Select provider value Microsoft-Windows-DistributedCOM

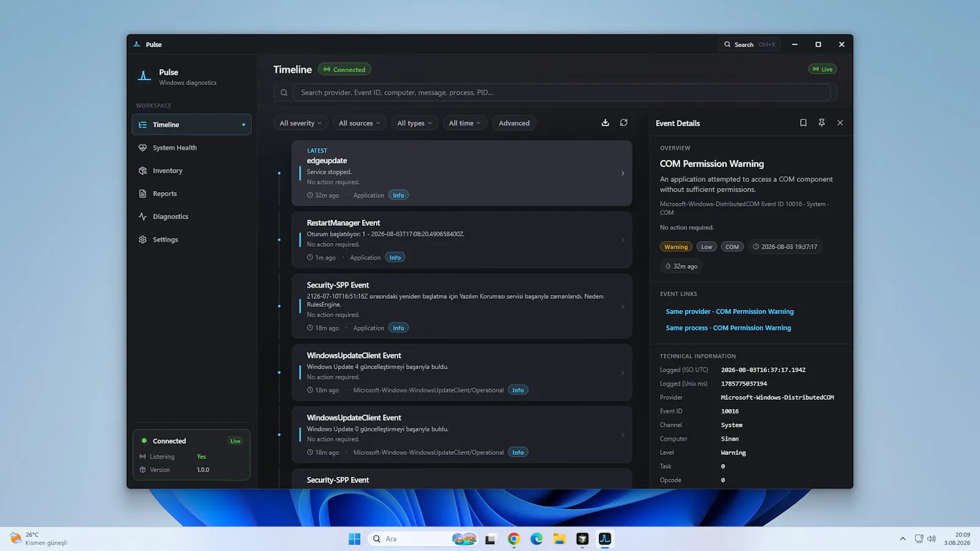click(x=777, y=397)
